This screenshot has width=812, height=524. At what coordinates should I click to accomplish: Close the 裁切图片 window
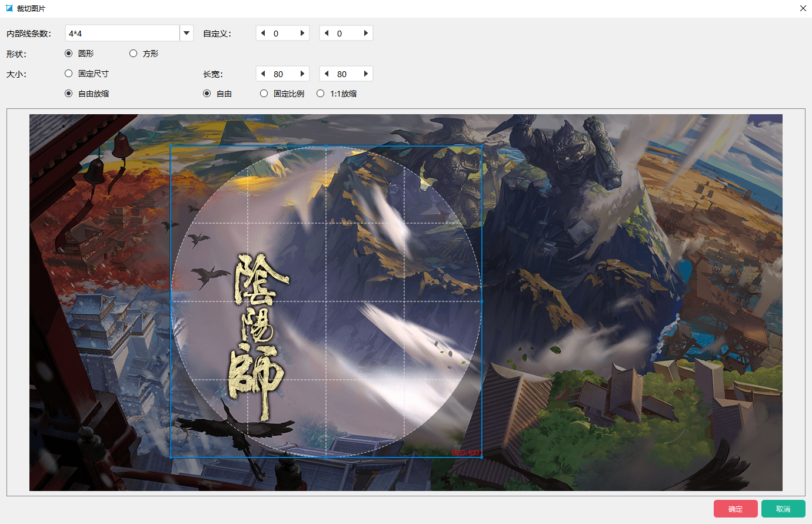[x=803, y=8]
